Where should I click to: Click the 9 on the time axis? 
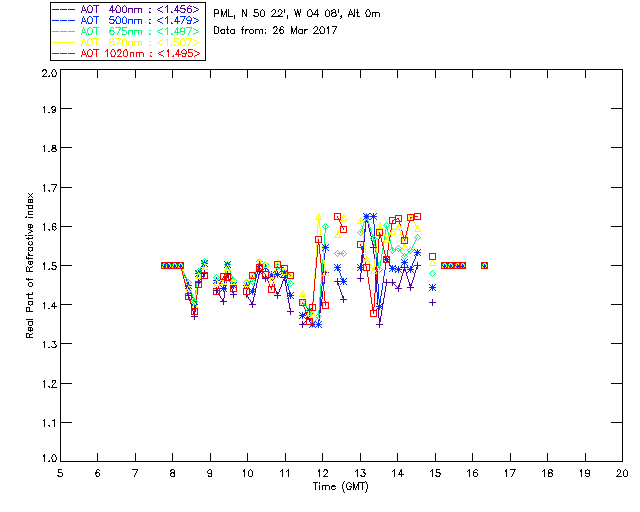(x=210, y=473)
